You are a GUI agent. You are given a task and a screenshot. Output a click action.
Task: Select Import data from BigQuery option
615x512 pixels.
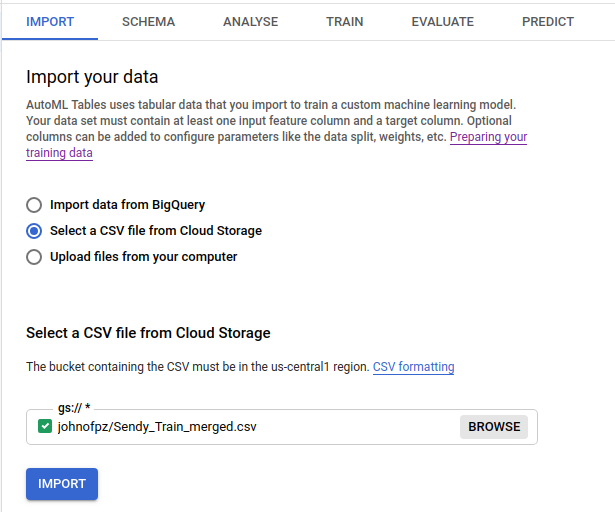34,205
